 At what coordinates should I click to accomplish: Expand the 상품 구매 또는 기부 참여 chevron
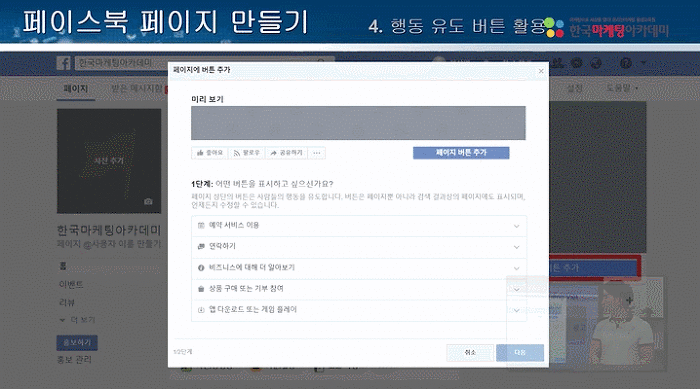pyautogui.click(x=517, y=289)
